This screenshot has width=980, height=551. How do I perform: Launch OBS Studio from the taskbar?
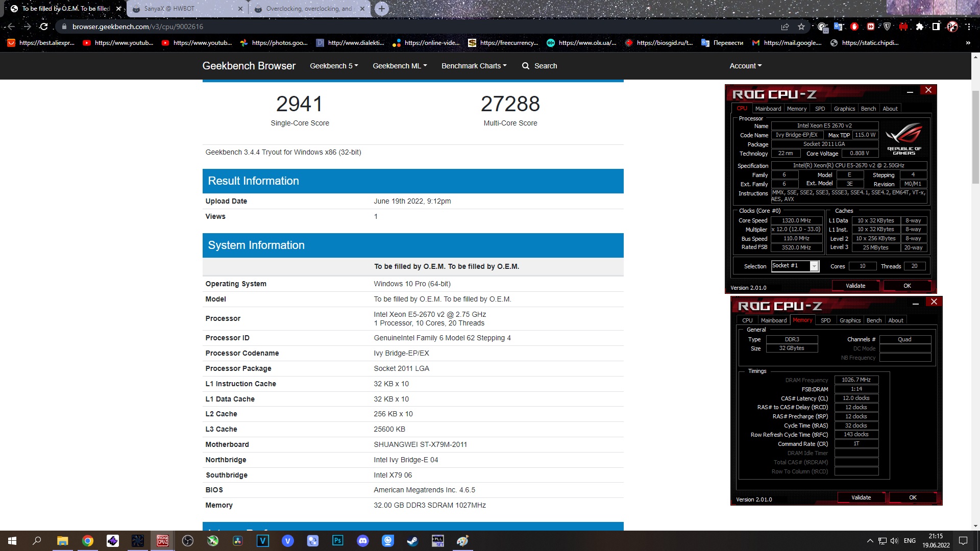tap(188, 541)
